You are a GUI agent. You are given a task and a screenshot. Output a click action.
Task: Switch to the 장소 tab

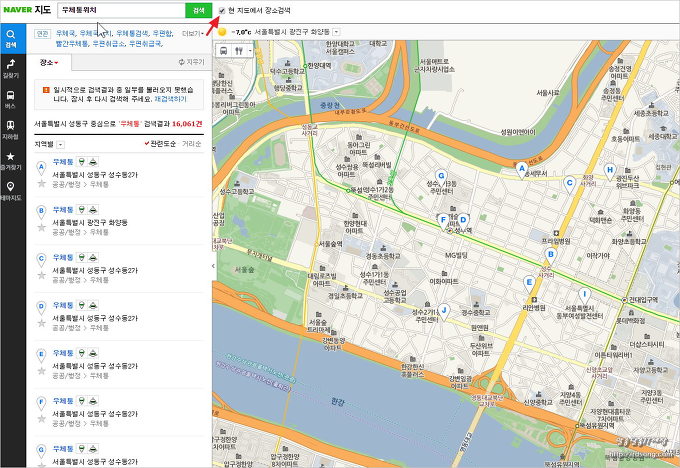[x=49, y=62]
